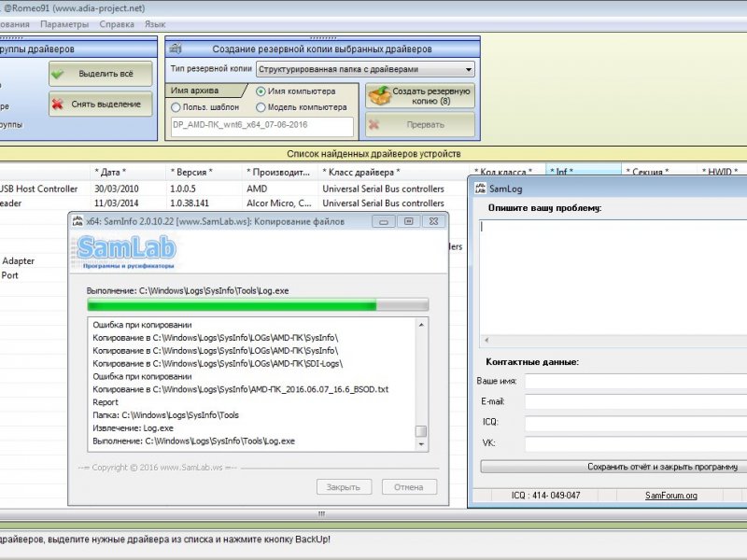Click the red X Deselect icon
Image resolution: width=747 pixels, height=560 pixels.
(x=58, y=104)
